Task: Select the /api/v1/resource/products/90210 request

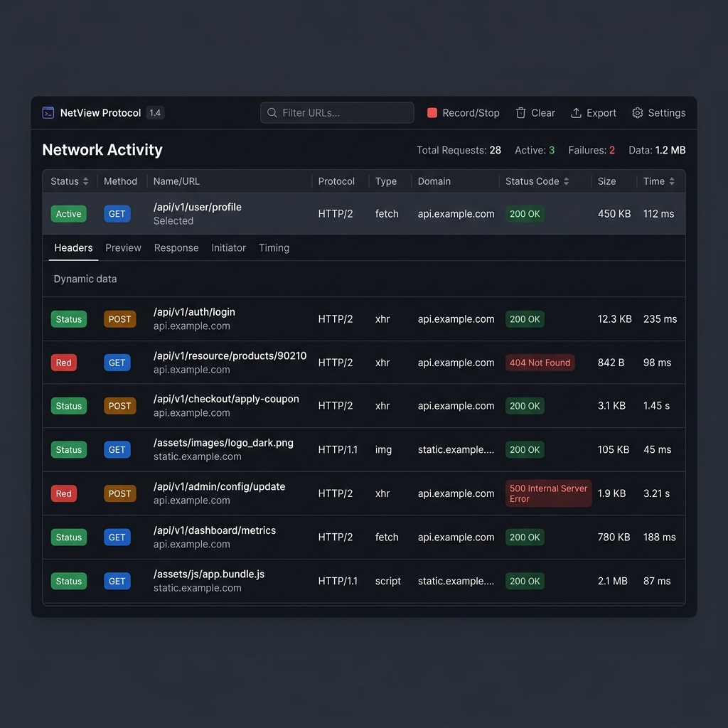Action: (x=364, y=363)
